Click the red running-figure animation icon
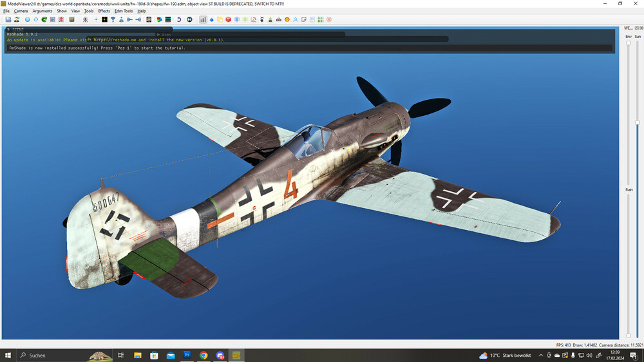The width and height of the screenshot is (644, 362). (x=61, y=19)
